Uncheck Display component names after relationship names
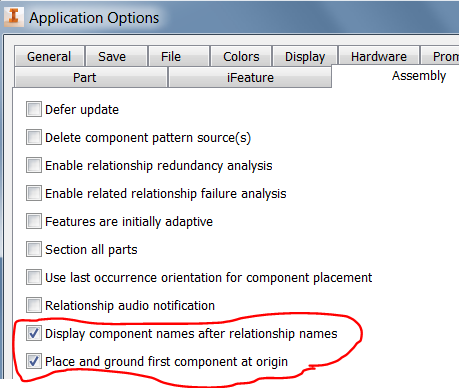 [34, 333]
